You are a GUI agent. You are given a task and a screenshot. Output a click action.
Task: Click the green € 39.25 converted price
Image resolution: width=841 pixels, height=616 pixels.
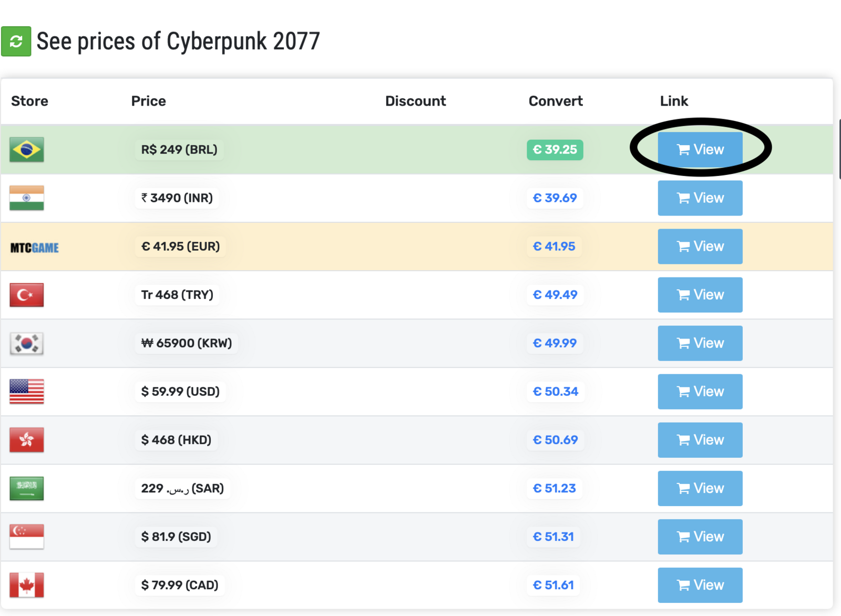click(555, 150)
